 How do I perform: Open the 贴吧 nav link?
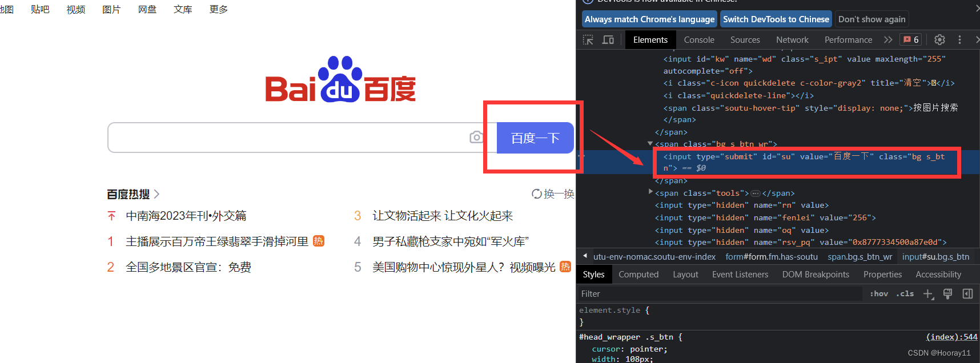click(40, 9)
